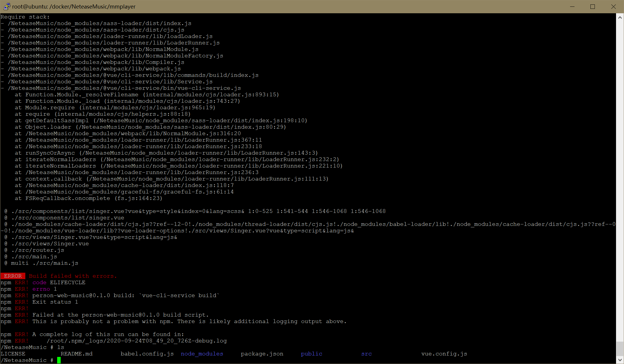Select the LICENSE file name
Image resolution: width=624 pixels, height=364 pixels.
click(13, 354)
